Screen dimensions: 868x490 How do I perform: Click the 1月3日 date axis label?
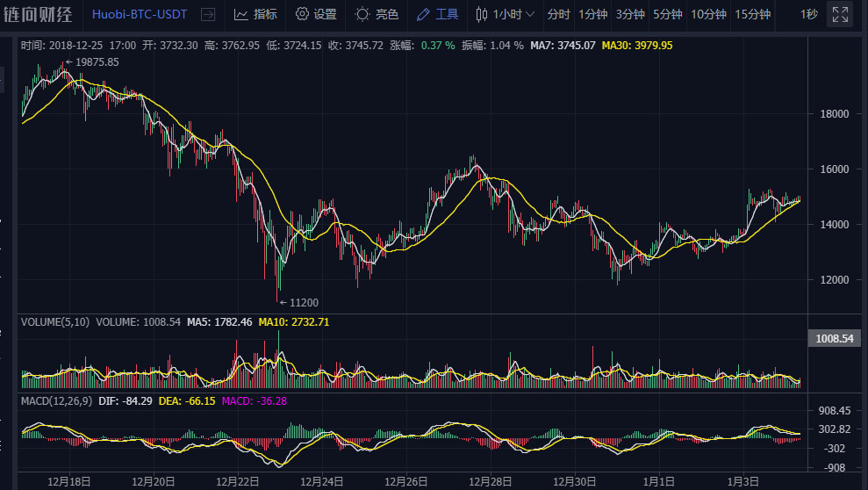click(742, 482)
